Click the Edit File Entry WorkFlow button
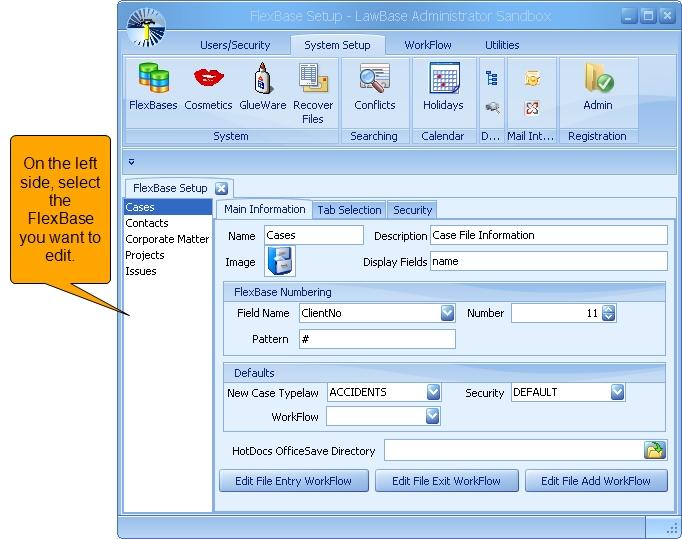Viewport: 682px width, 539px height. pyautogui.click(x=294, y=481)
